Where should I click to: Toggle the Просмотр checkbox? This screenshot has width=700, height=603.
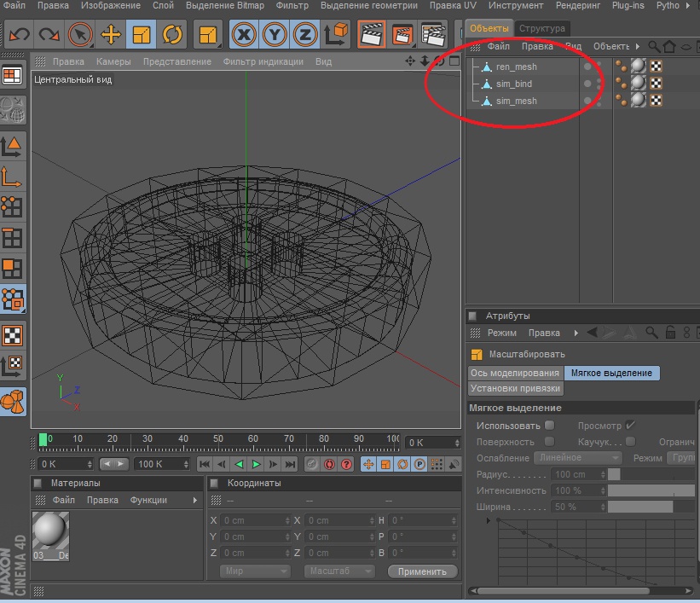[630, 426]
